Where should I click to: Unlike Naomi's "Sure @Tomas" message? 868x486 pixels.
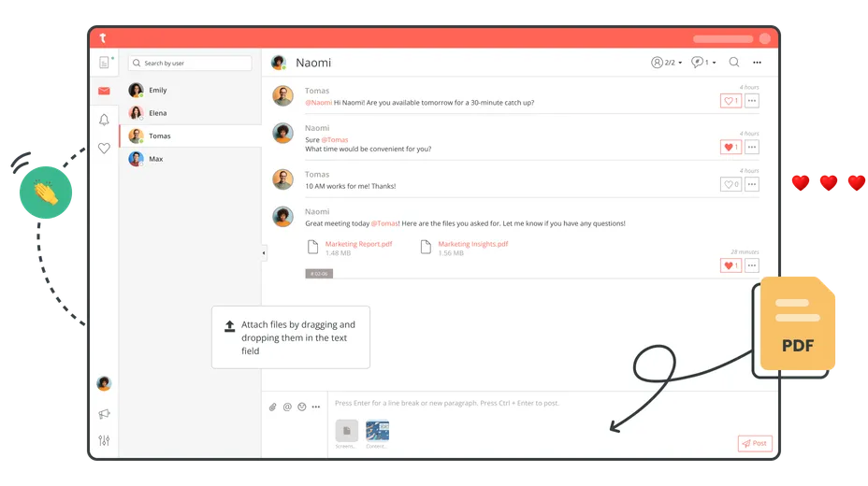point(730,147)
